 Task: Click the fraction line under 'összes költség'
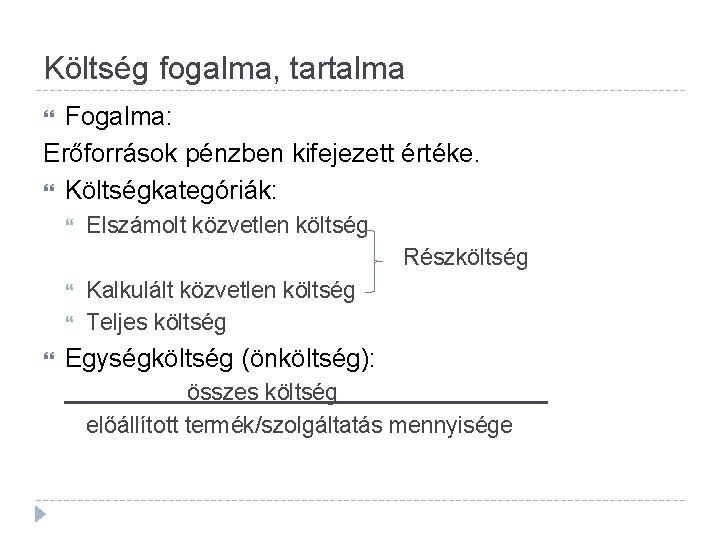(306, 402)
